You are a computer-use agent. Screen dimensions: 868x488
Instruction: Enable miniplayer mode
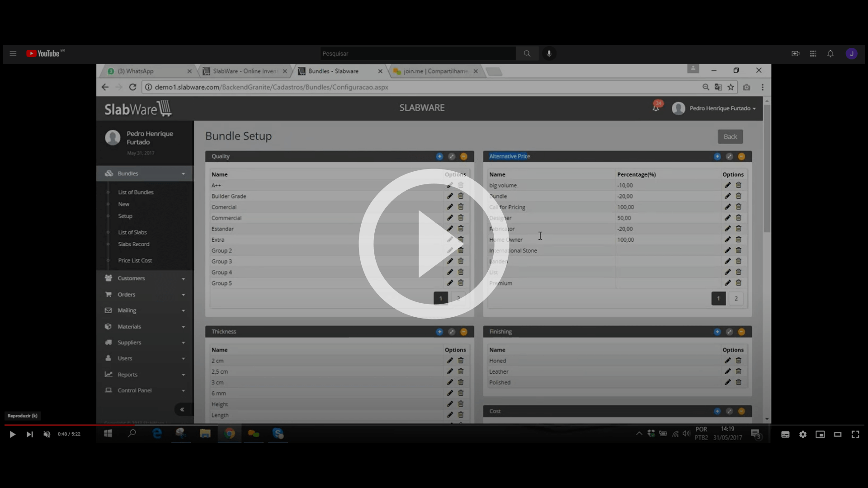(820, 434)
